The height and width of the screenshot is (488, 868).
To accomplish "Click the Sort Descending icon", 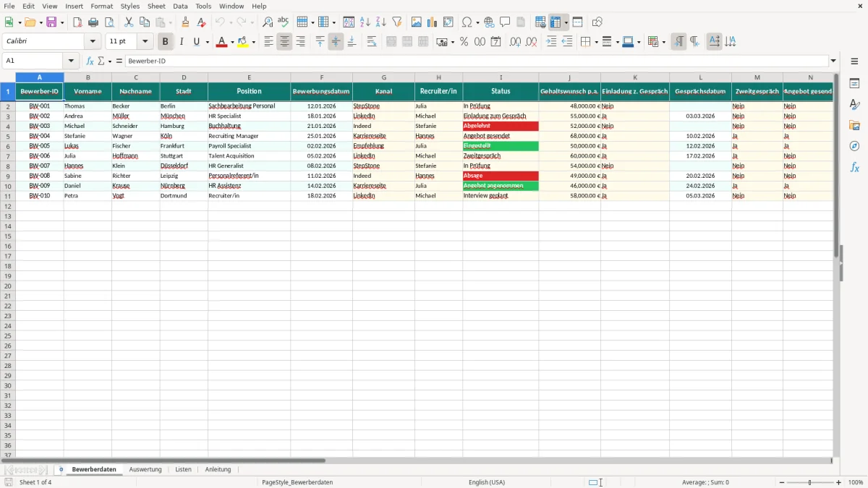I will point(381,22).
